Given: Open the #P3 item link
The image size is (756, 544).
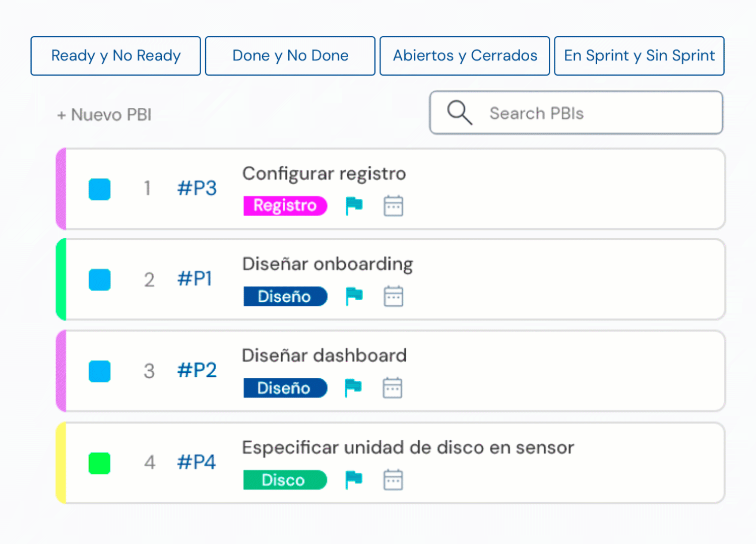Looking at the screenshot, I should tap(197, 188).
